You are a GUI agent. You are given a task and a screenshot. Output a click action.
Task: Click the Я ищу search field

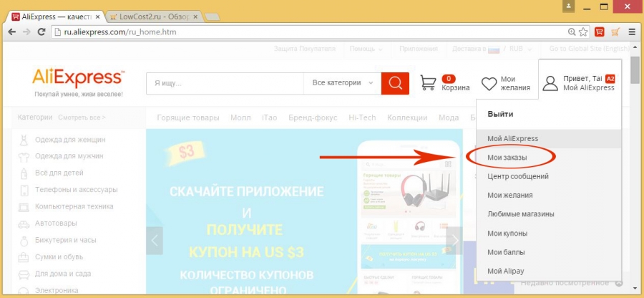(x=225, y=83)
